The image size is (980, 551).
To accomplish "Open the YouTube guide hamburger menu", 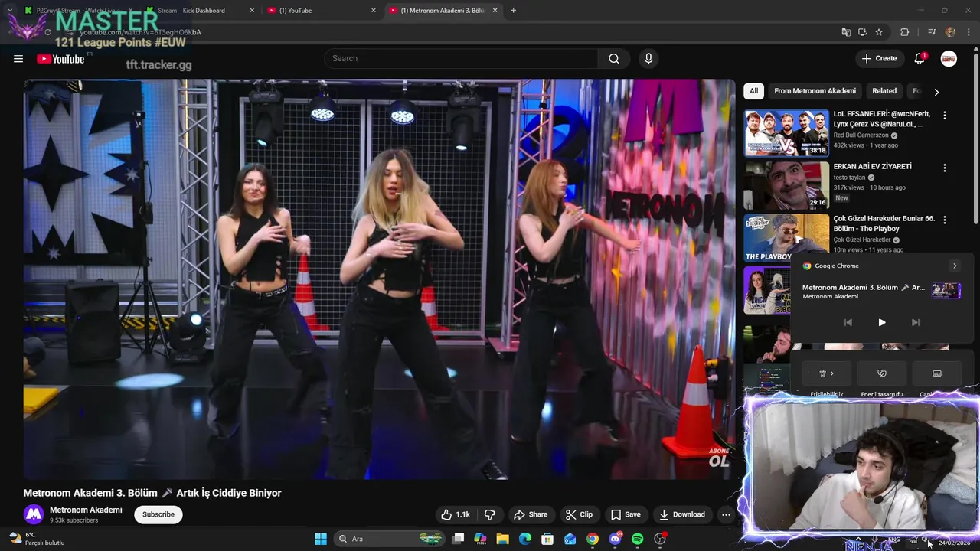I will click(18, 59).
